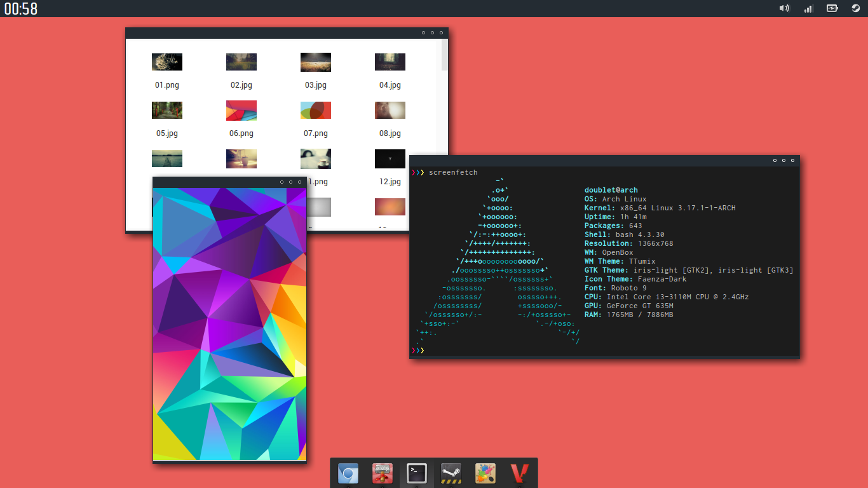Click the 00:58 clock in the panel
Screen dimensions: 868x488
pos(21,9)
